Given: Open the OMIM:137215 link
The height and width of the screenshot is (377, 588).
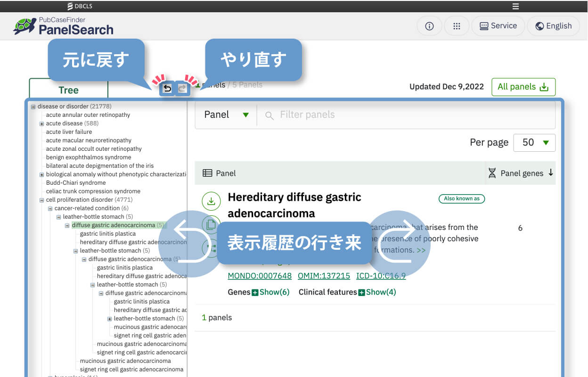Looking at the screenshot, I should pos(324,276).
